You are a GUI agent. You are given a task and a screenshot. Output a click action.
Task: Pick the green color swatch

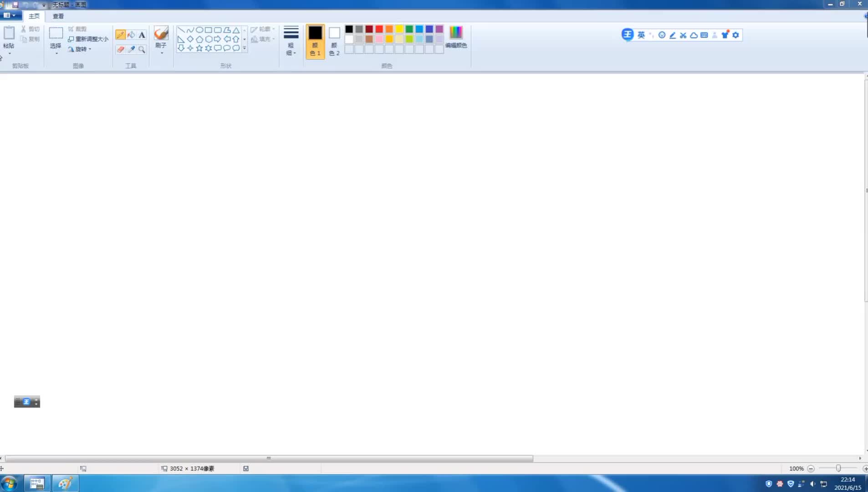(x=409, y=29)
